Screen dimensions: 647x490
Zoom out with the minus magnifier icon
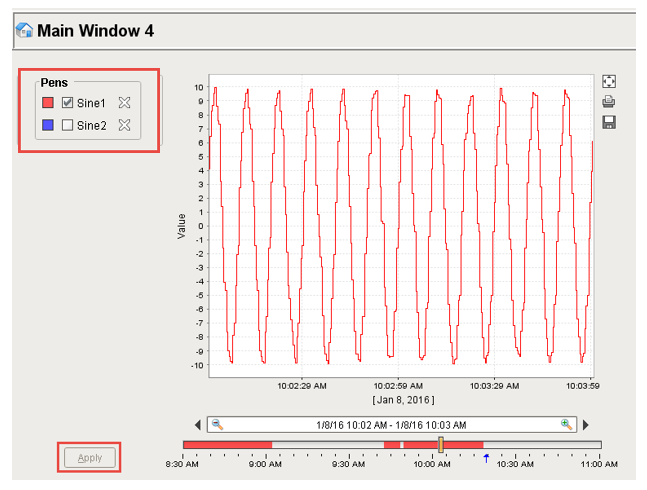(217, 424)
